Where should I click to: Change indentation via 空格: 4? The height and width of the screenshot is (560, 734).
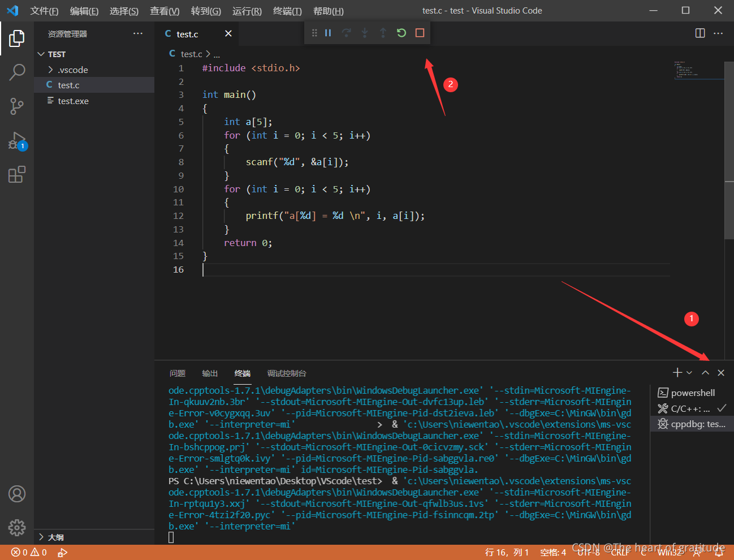[553, 552]
